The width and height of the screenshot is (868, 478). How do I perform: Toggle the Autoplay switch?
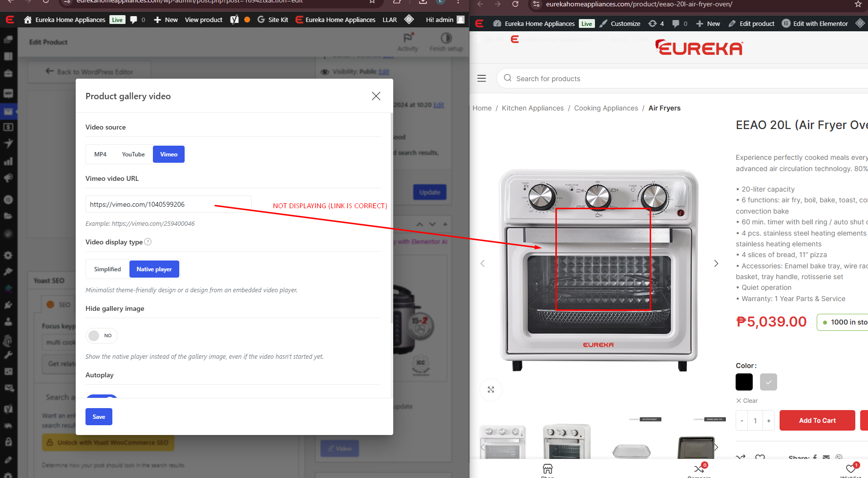[102, 396]
